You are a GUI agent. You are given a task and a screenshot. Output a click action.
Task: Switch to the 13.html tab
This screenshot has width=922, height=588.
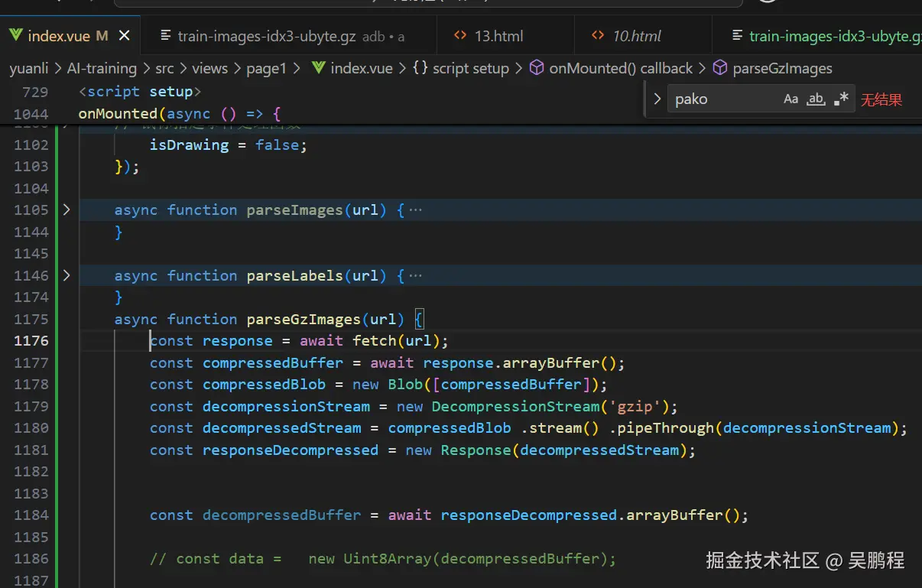(497, 36)
